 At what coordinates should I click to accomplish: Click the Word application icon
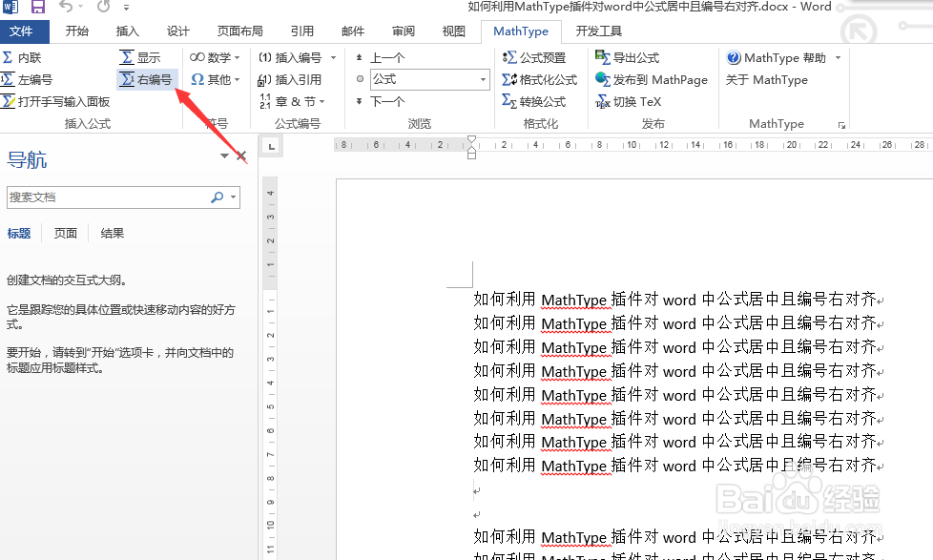10,7
